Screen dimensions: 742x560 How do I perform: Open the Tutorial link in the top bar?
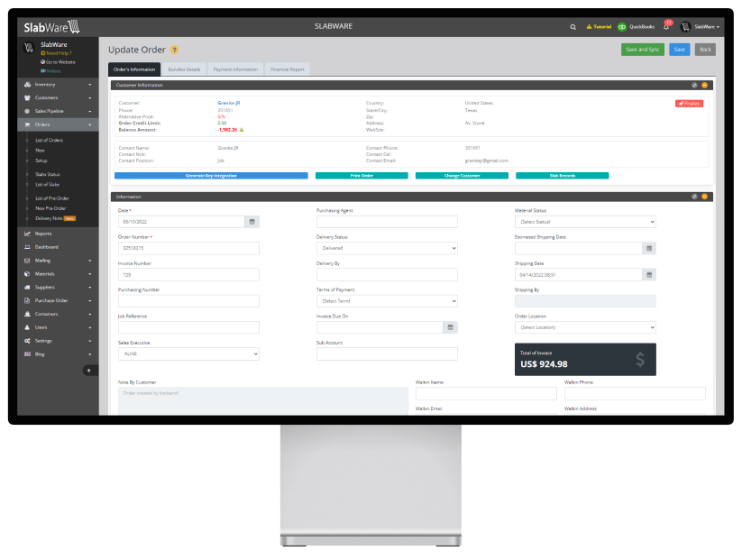click(x=599, y=27)
